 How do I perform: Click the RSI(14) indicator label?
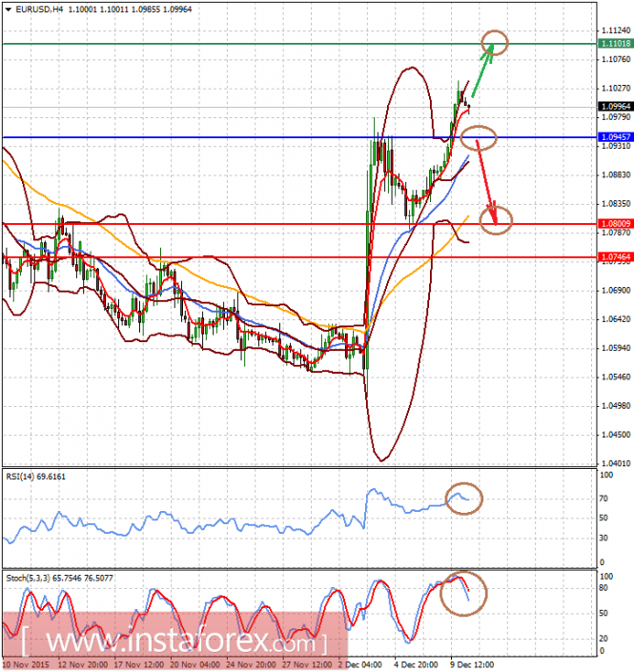click(x=35, y=477)
